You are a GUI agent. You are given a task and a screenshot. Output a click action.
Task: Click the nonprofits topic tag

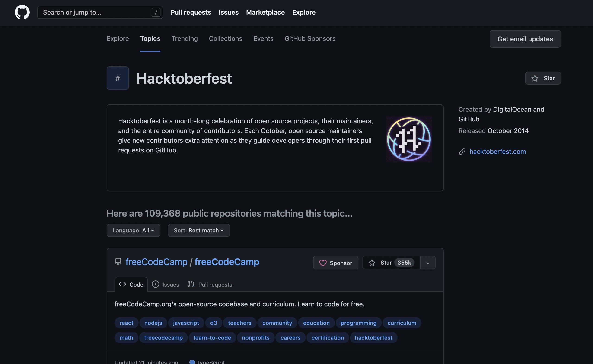pyautogui.click(x=255, y=338)
